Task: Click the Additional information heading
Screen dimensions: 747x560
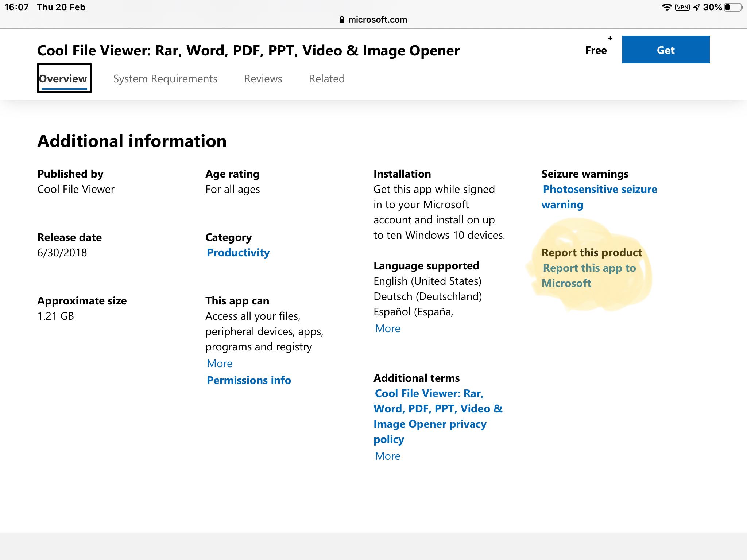Action: [x=132, y=141]
